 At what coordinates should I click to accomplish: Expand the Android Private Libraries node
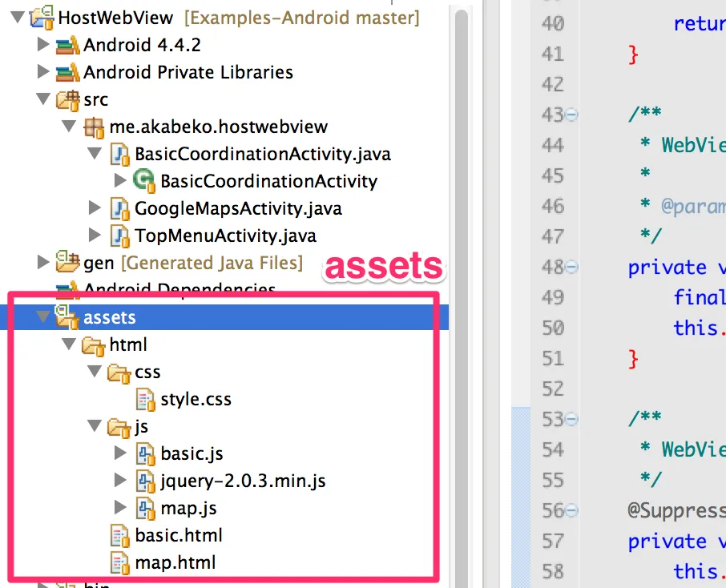point(42,72)
